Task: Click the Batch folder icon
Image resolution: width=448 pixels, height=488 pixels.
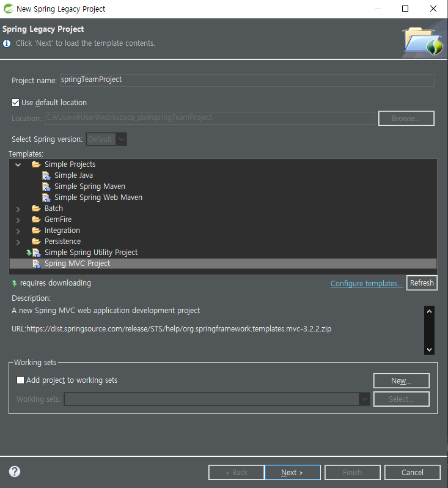Action: click(x=36, y=208)
